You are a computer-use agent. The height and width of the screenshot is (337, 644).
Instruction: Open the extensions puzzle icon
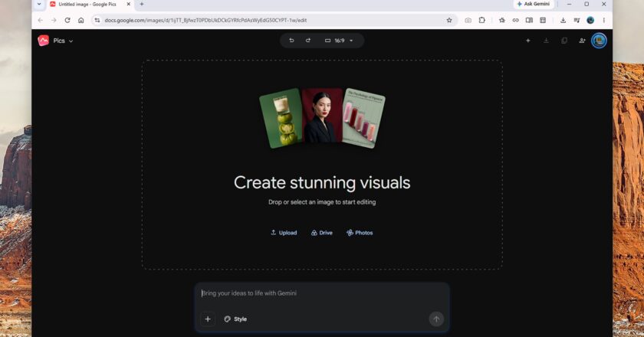point(481,20)
